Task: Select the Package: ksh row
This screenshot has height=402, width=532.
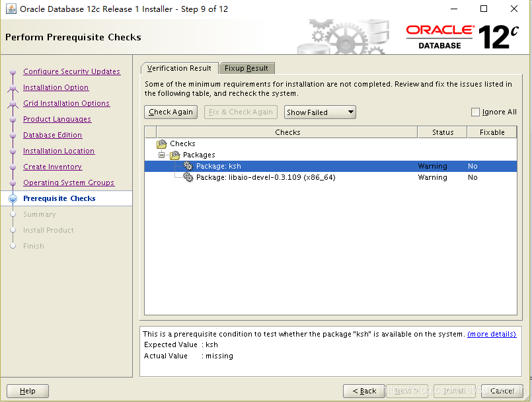Action: point(330,166)
